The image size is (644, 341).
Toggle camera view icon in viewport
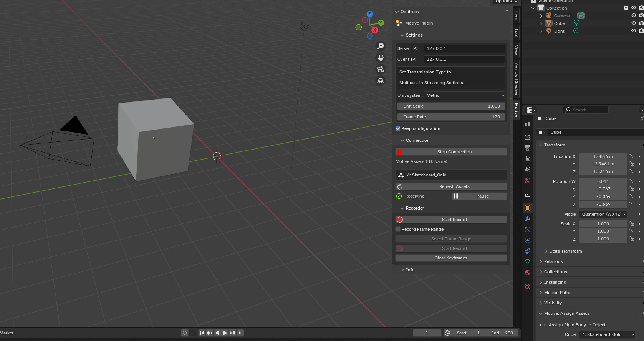tap(381, 69)
